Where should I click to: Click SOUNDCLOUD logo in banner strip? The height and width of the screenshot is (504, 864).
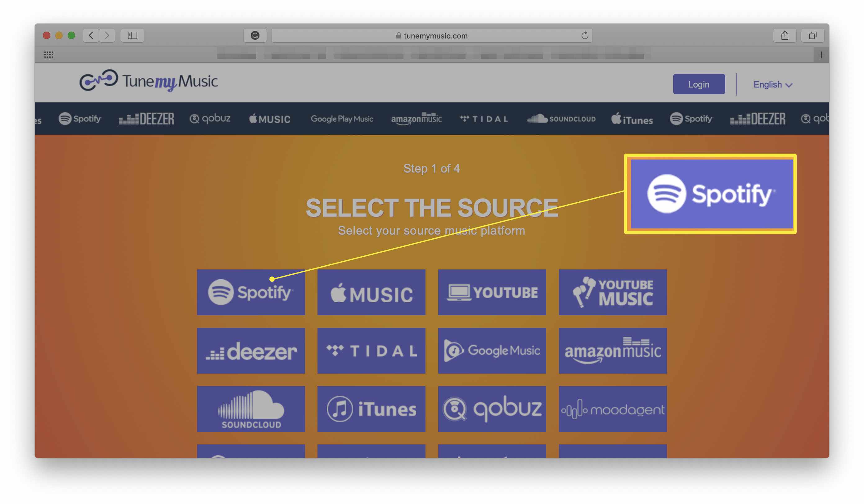point(561,119)
